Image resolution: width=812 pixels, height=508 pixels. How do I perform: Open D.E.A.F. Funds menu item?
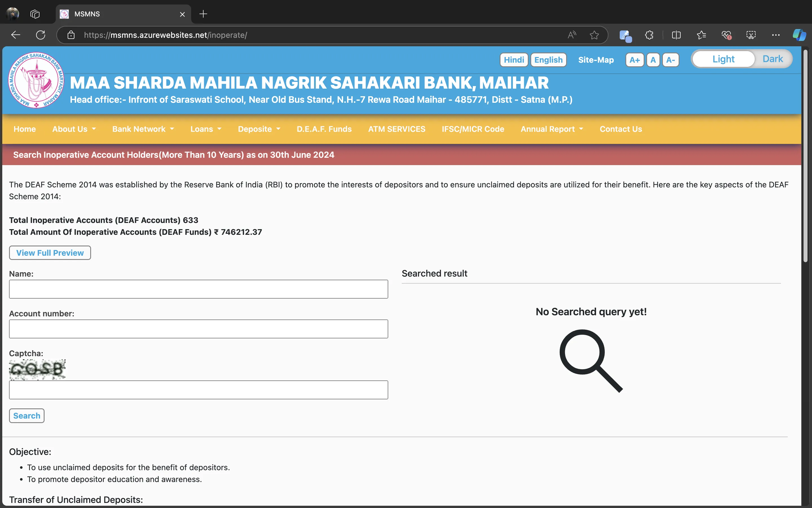click(x=324, y=129)
